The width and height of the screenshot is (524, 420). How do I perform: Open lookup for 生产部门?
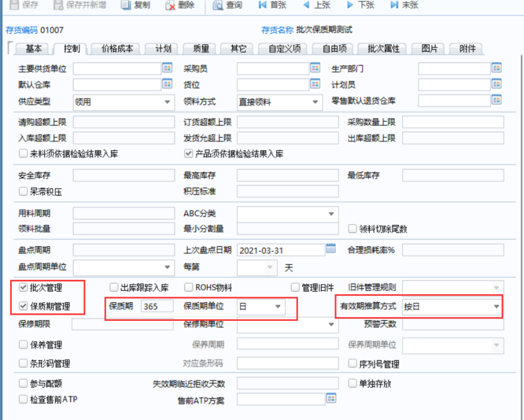496,68
